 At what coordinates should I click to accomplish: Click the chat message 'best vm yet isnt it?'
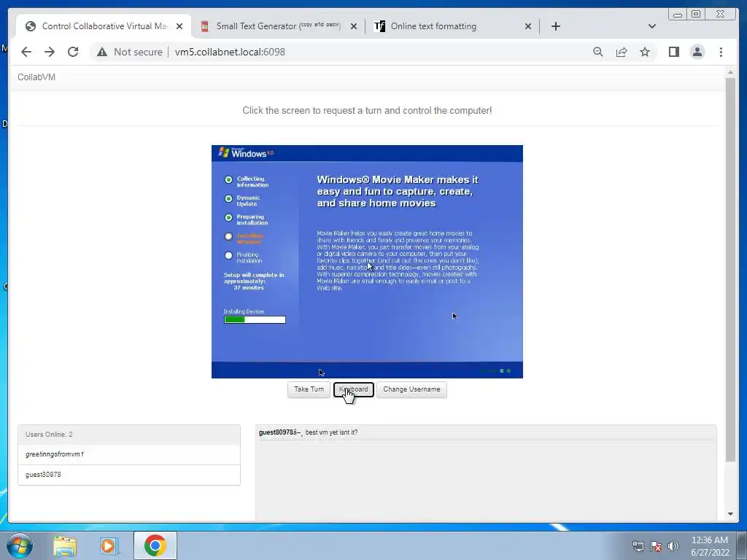(332, 432)
